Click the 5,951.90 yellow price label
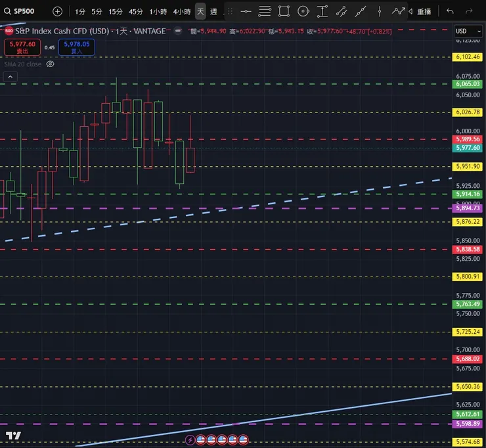Screen dimensions: 486x448 [468, 166]
